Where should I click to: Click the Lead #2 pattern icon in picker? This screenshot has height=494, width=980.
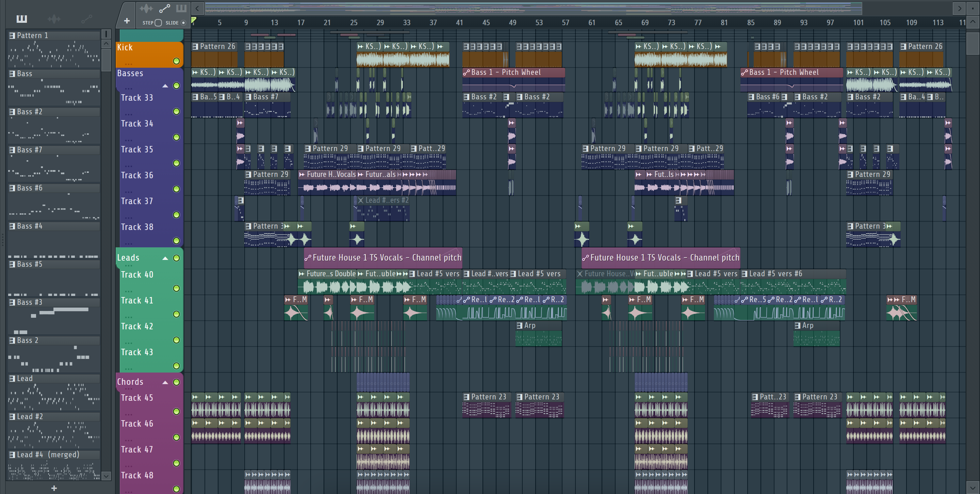click(x=12, y=416)
